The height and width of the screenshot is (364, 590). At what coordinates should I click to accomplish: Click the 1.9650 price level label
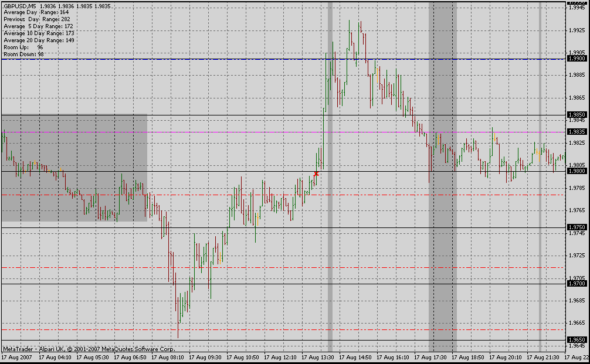click(577, 340)
